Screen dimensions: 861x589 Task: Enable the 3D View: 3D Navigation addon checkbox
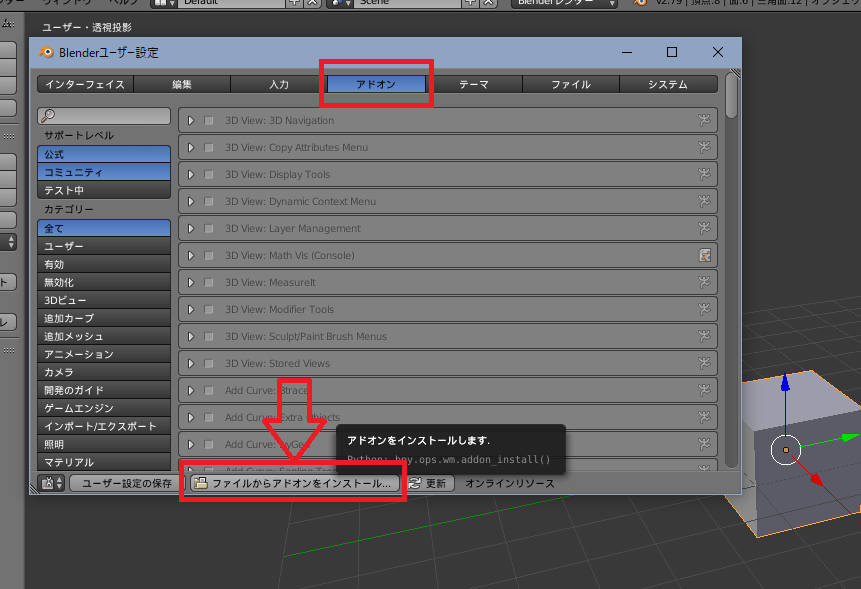click(x=209, y=120)
